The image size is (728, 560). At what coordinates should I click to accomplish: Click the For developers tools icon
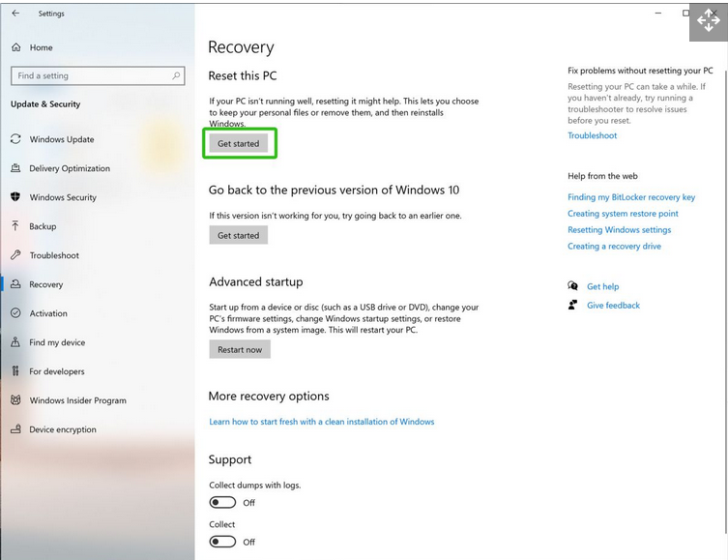coord(15,371)
